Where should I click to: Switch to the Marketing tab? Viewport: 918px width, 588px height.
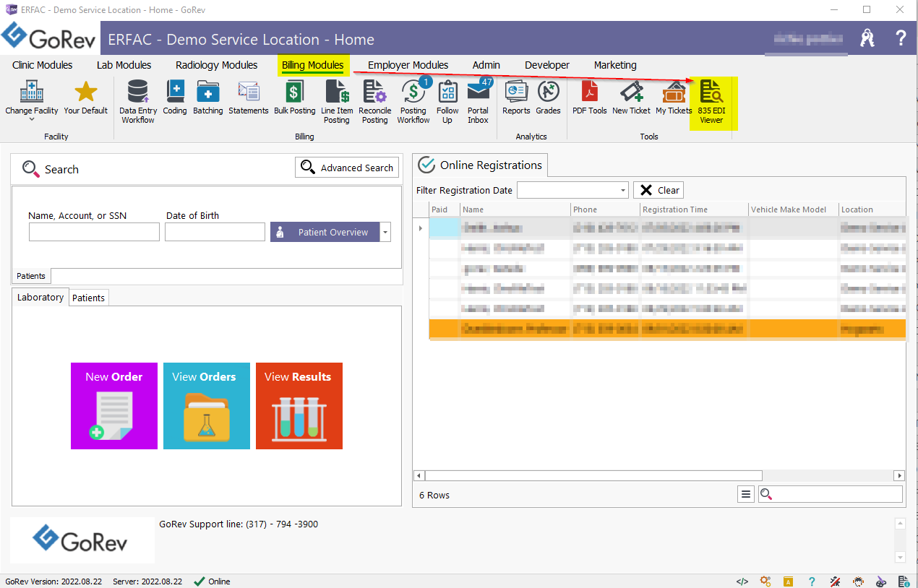[x=615, y=65]
